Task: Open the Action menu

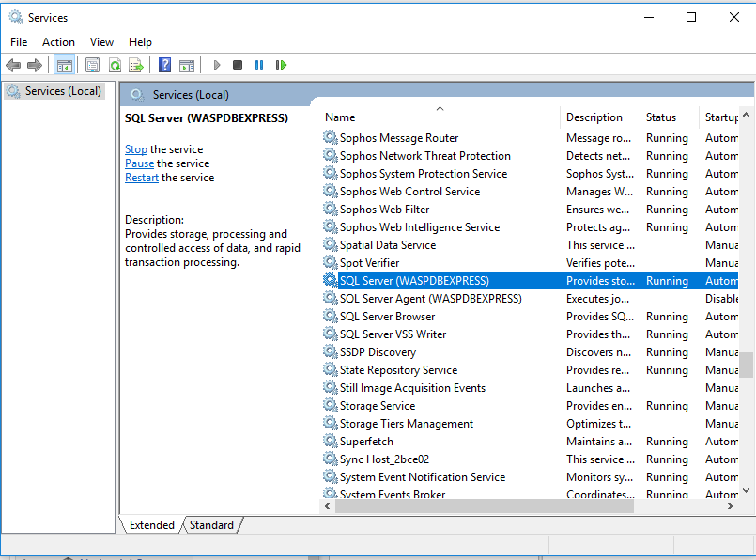Action: [58, 42]
